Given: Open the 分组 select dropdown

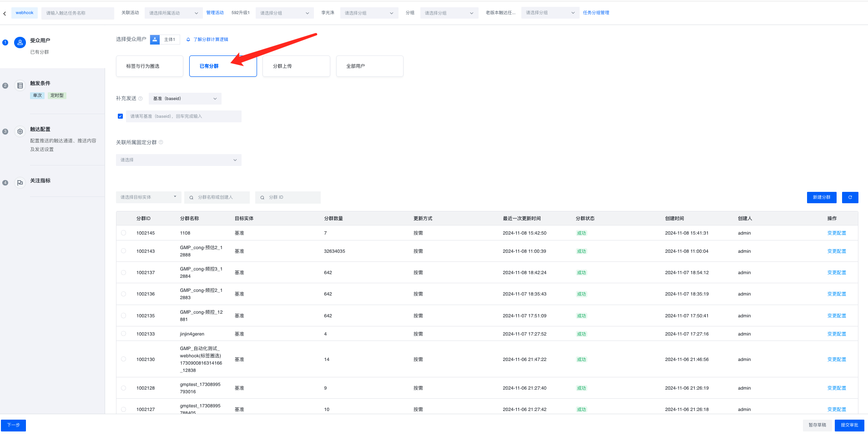Looking at the screenshot, I should click(x=449, y=13).
